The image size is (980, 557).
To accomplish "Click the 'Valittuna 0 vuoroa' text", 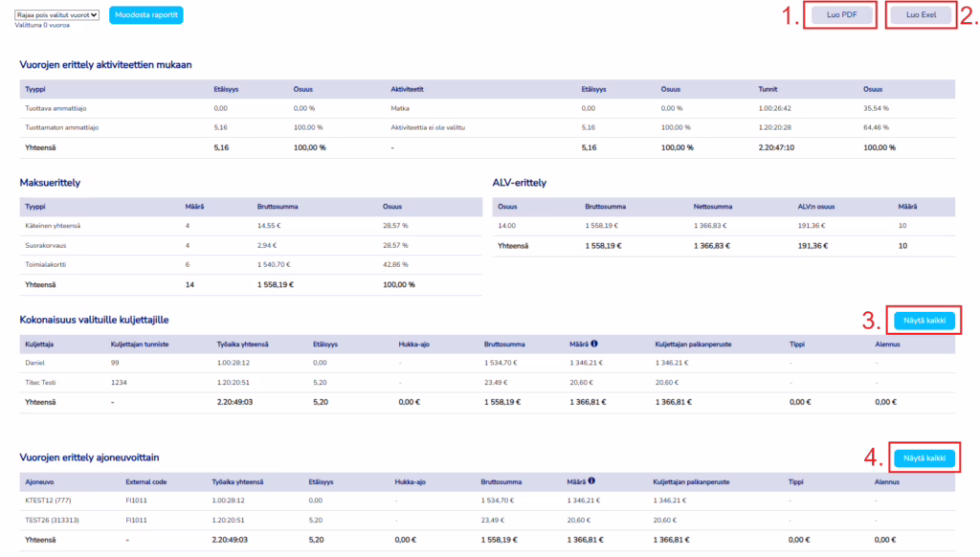I will point(42,26).
